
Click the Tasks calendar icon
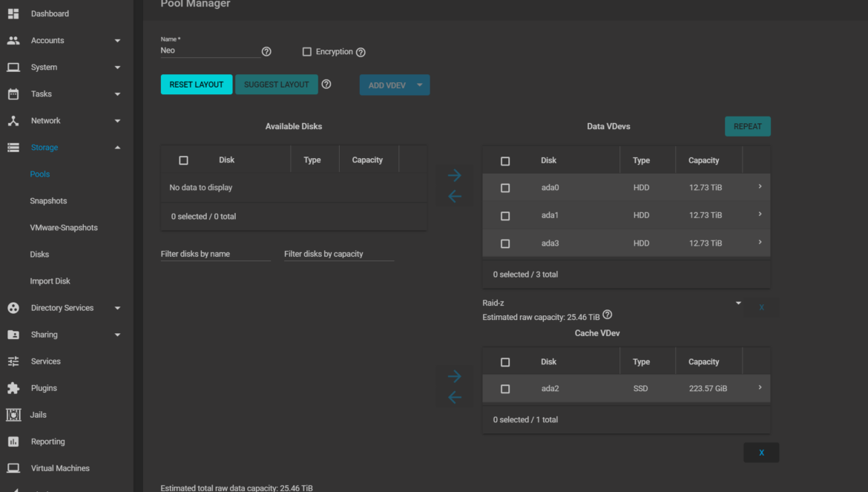coord(13,94)
